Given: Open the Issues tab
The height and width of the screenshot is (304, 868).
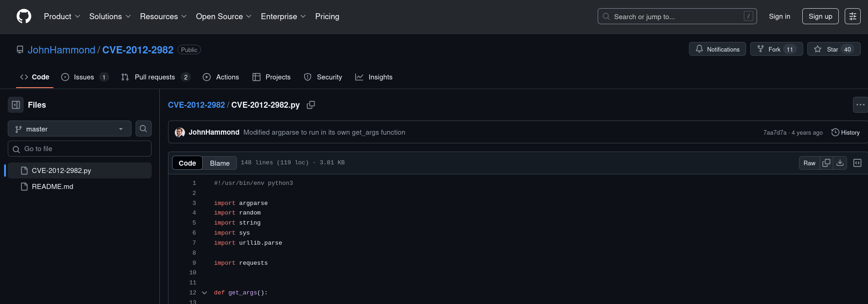Looking at the screenshot, I should 84,77.
